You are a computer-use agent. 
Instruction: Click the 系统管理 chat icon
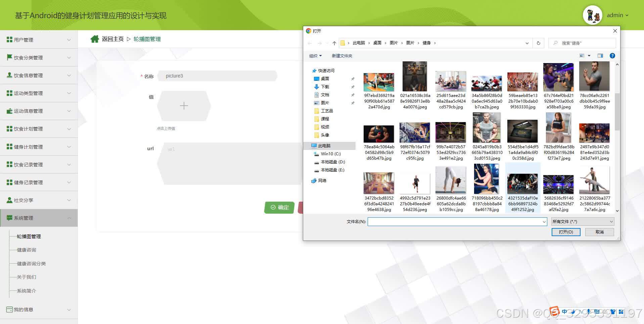tap(9, 218)
